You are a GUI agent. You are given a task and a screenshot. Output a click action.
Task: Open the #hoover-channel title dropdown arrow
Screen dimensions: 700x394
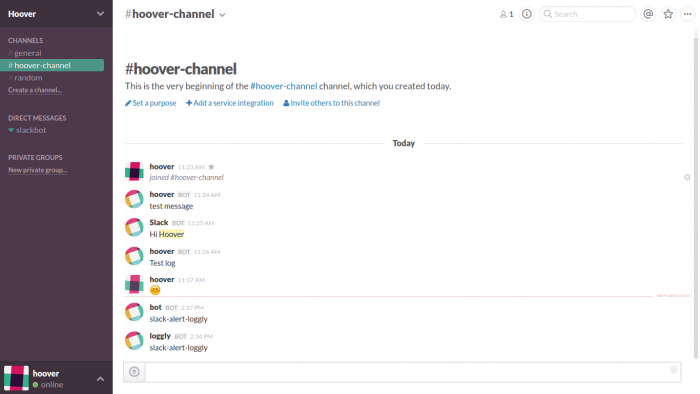[x=222, y=15]
